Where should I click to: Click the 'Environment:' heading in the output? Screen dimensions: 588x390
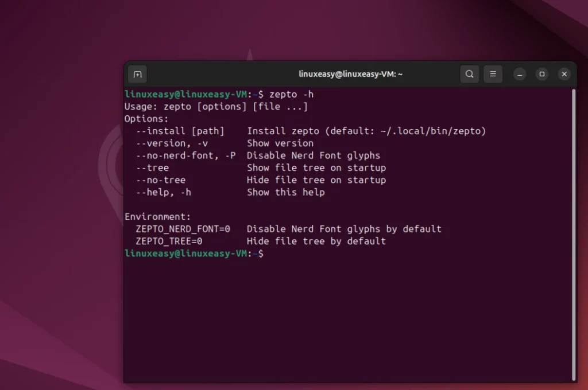(157, 217)
